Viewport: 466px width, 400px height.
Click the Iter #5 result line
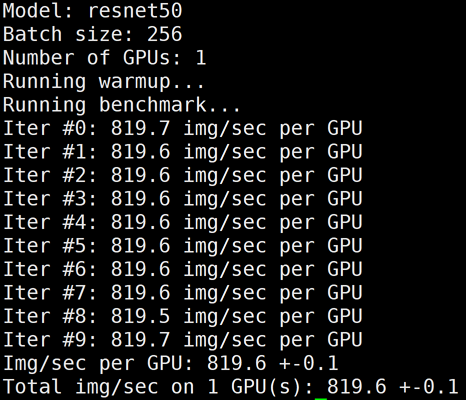183,246
